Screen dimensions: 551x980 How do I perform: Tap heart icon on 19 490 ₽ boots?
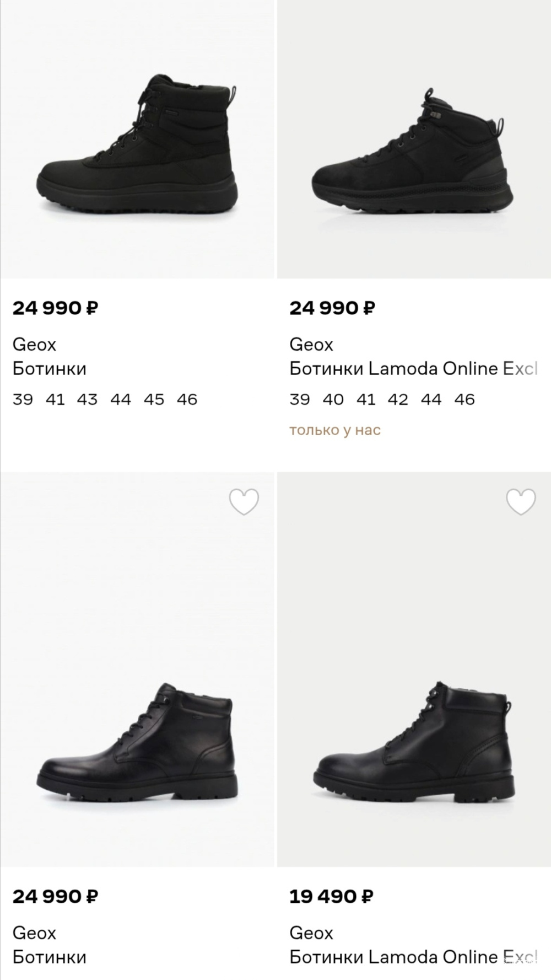521,502
